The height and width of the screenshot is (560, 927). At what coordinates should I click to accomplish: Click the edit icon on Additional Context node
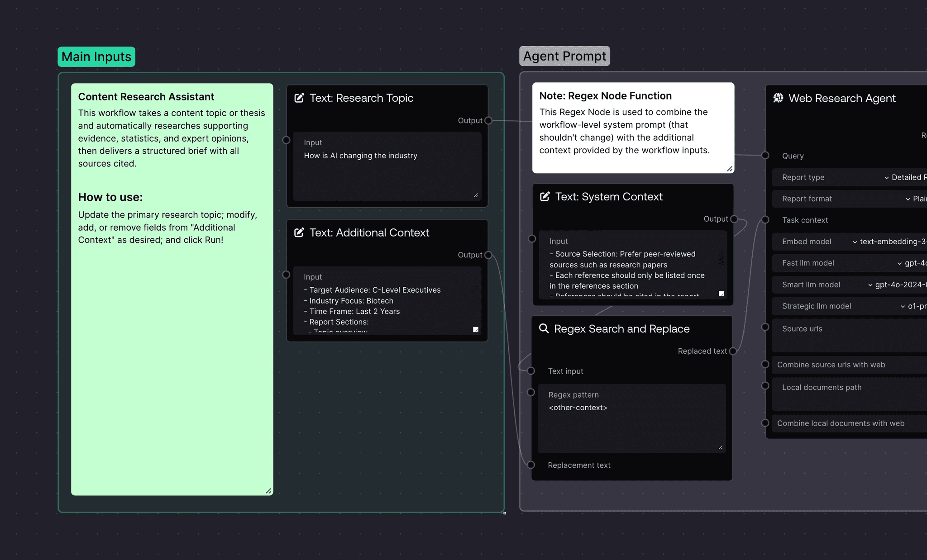[299, 233]
